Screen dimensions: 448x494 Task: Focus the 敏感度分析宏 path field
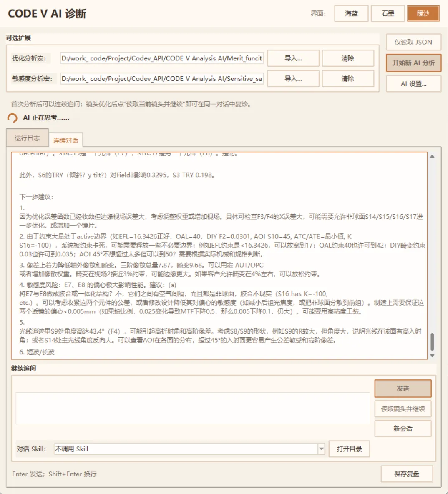[x=162, y=78]
